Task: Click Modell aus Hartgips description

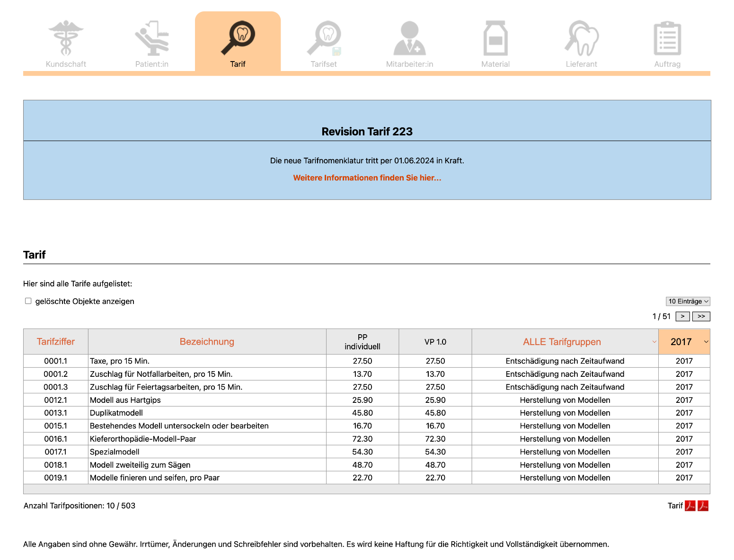Action: pos(125,400)
